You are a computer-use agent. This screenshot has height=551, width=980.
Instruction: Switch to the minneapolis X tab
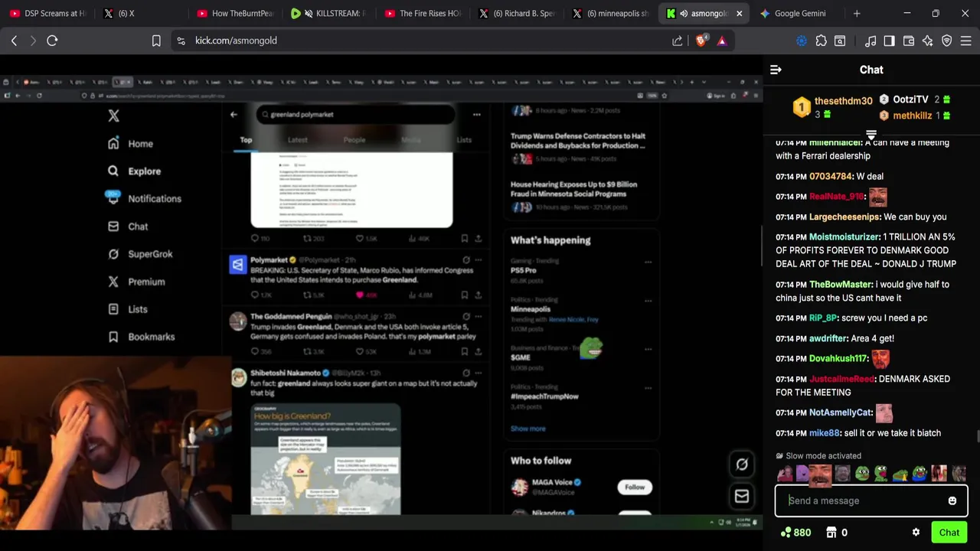[610, 13]
